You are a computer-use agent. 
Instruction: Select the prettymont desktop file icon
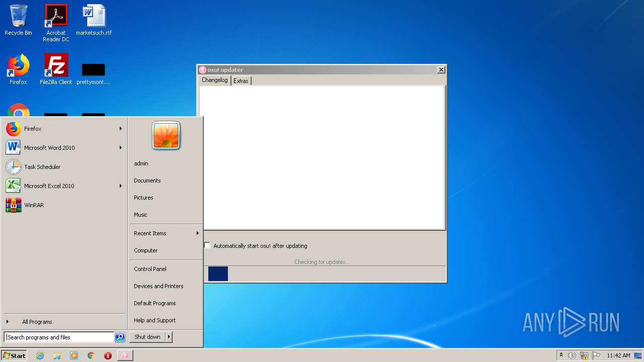pyautogui.click(x=93, y=73)
